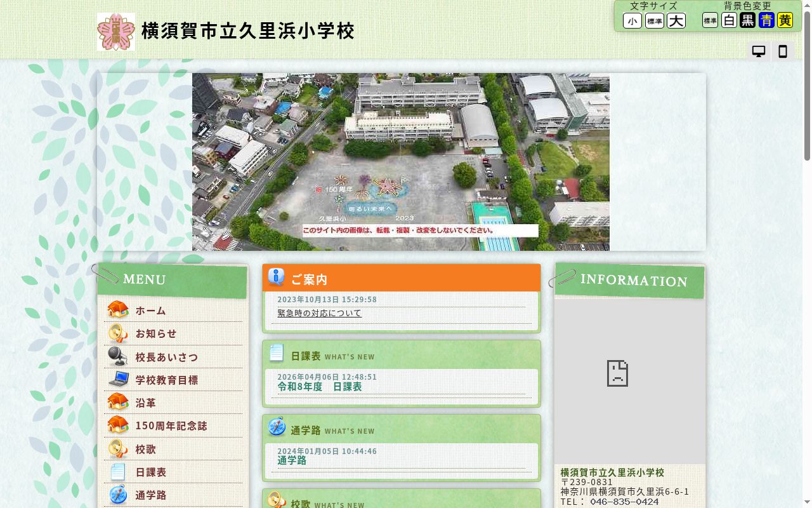Click 日課表 WHAT'S NEW heading
Screen dimensions: 812x508
pyautogui.click(x=332, y=356)
